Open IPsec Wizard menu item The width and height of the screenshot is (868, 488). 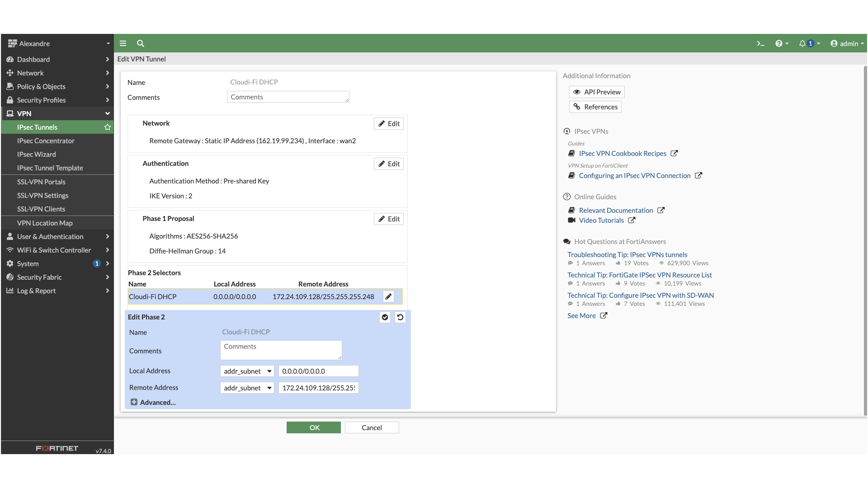point(37,155)
